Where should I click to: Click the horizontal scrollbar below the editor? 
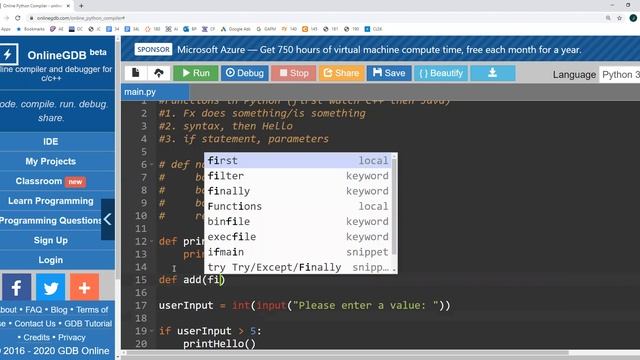(347, 353)
